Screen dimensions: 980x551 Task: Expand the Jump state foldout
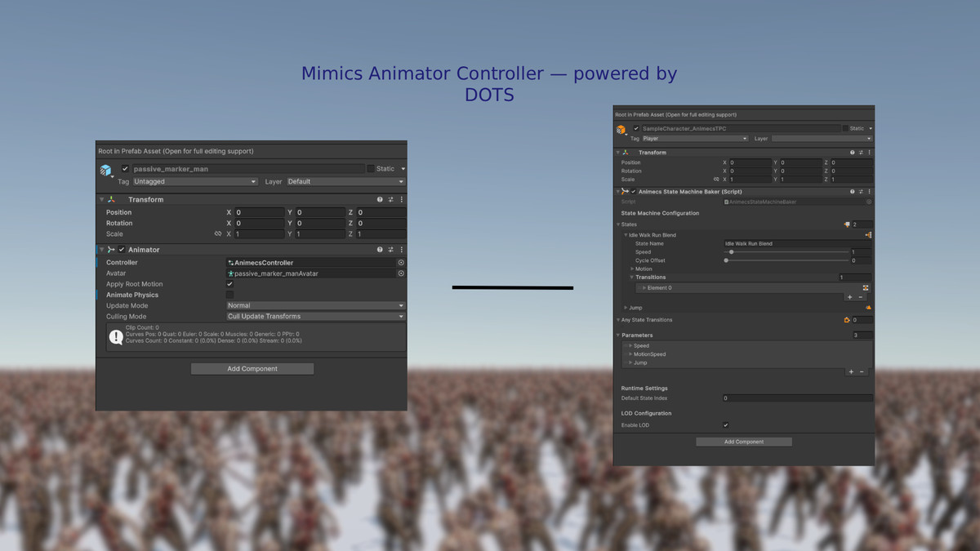pos(626,308)
